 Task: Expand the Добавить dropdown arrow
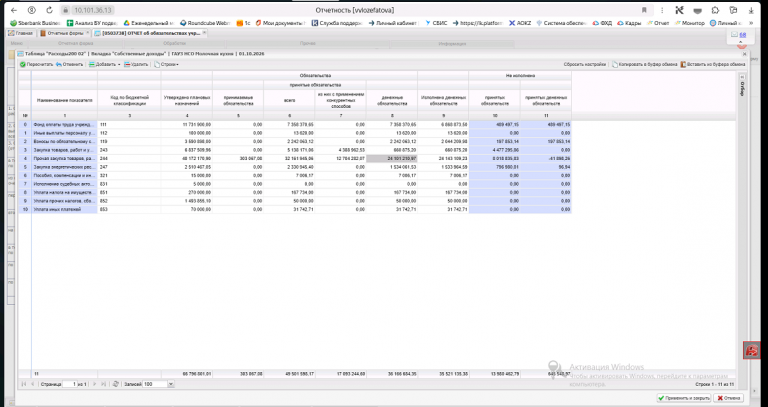click(x=119, y=65)
